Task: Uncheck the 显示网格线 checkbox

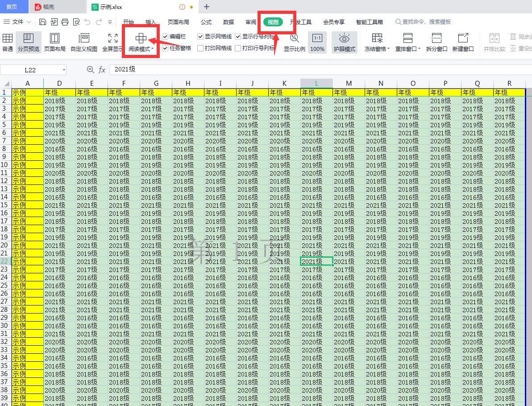Action: pyautogui.click(x=200, y=37)
